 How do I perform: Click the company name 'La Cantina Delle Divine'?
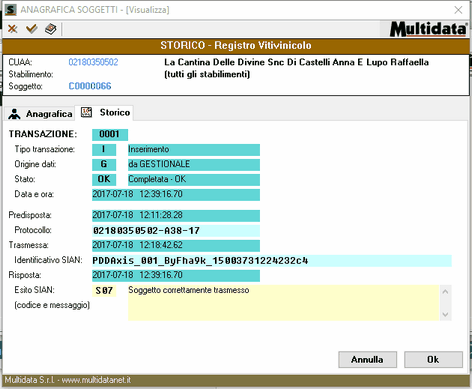click(297, 62)
